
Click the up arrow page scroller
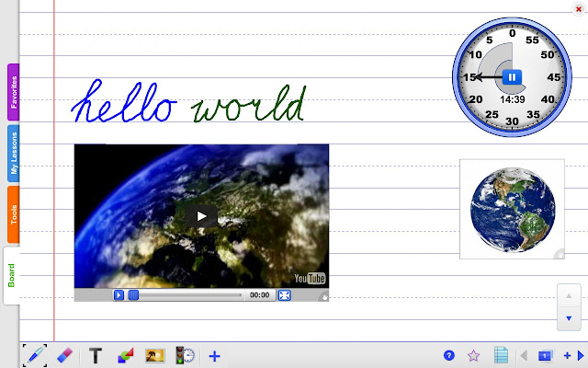coord(569,296)
